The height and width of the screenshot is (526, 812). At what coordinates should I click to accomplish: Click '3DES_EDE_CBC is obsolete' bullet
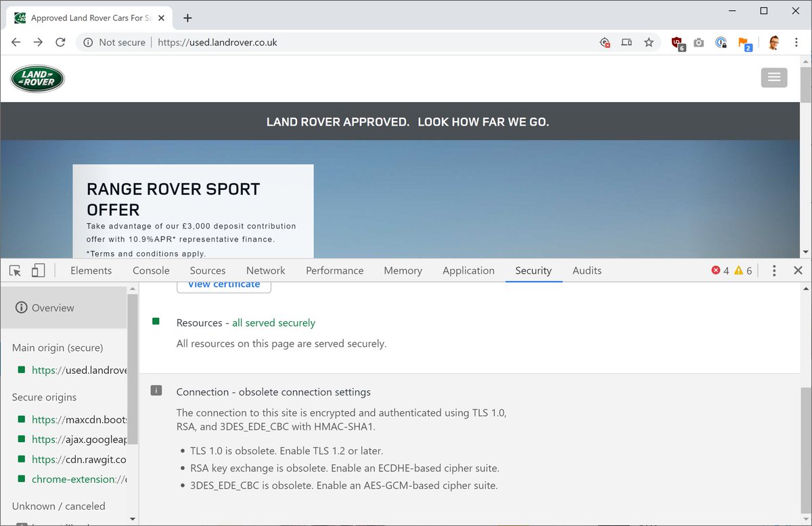pos(343,485)
